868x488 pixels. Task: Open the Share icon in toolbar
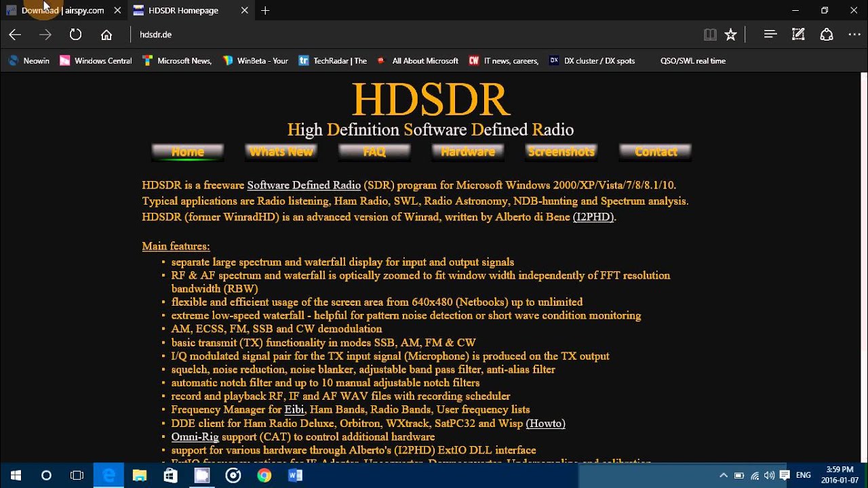click(827, 35)
